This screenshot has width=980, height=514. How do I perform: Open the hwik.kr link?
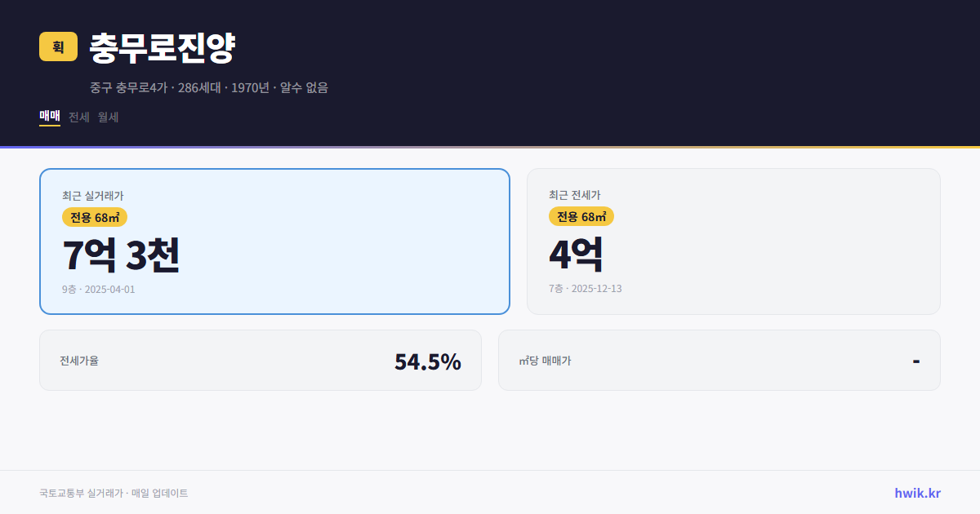917,493
